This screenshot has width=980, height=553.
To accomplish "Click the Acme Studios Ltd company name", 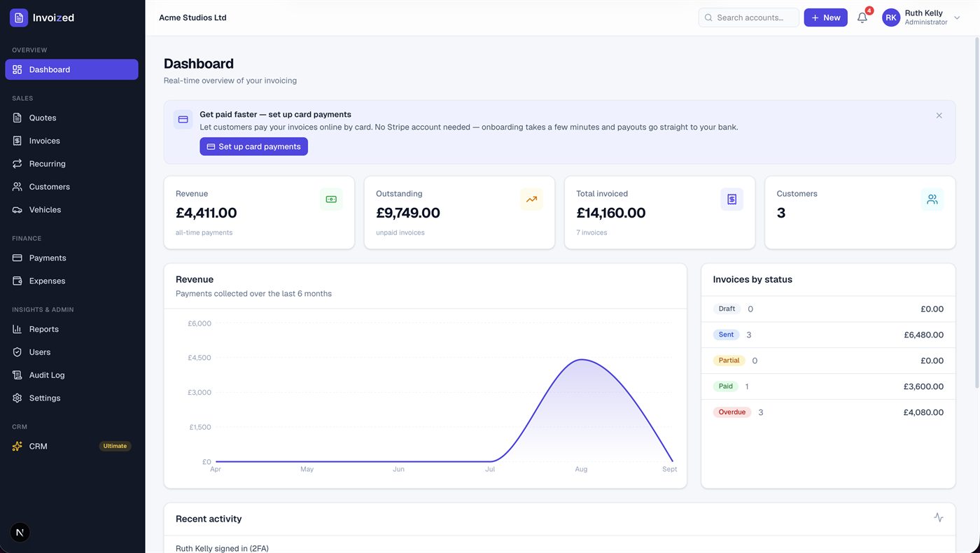I will tap(192, 17).
